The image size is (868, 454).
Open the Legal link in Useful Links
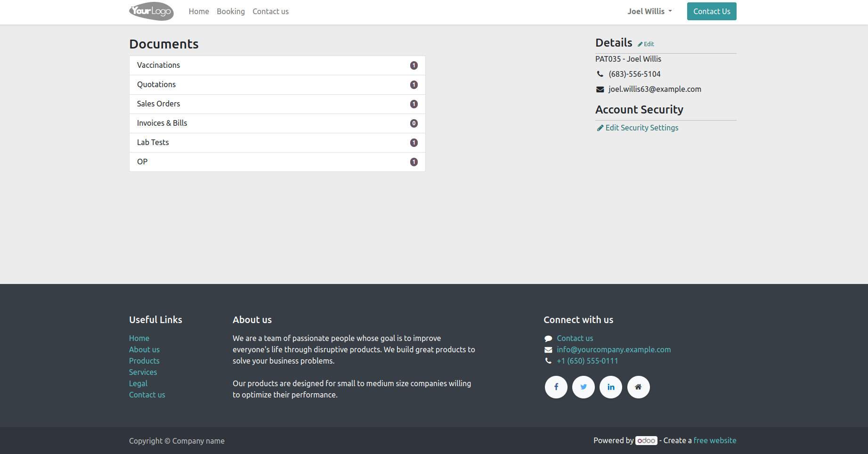tap(138, 383)
